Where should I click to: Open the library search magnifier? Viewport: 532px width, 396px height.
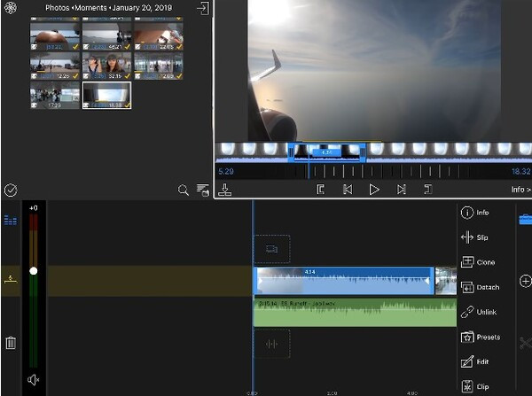click(x=184, y=190)
